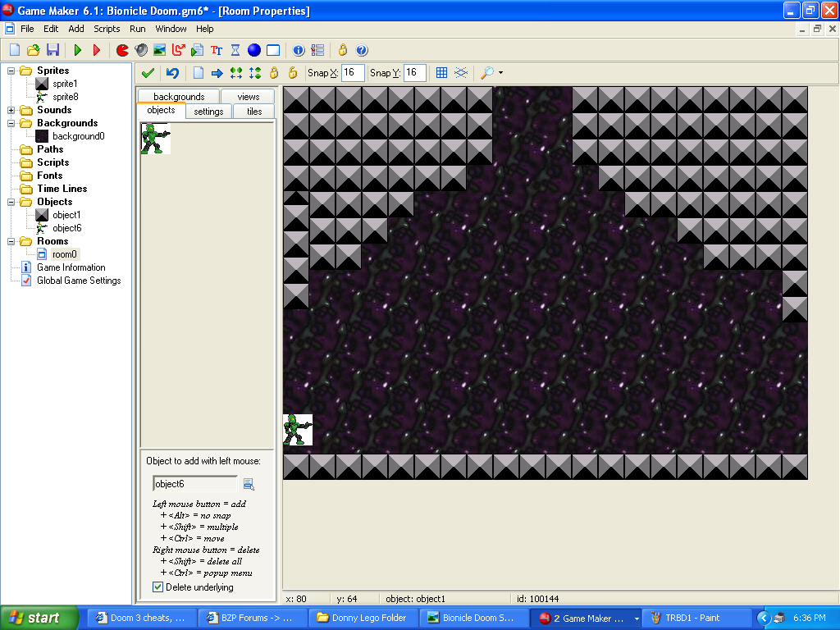Click the object6 name field
Viewport: 840px width, 630px height.
(195, 484)
